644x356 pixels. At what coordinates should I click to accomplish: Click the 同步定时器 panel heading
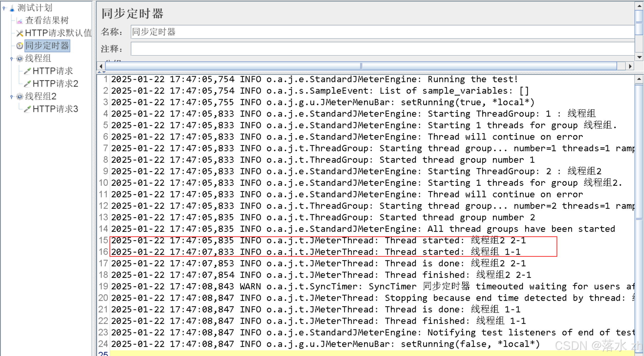(132, 13)
